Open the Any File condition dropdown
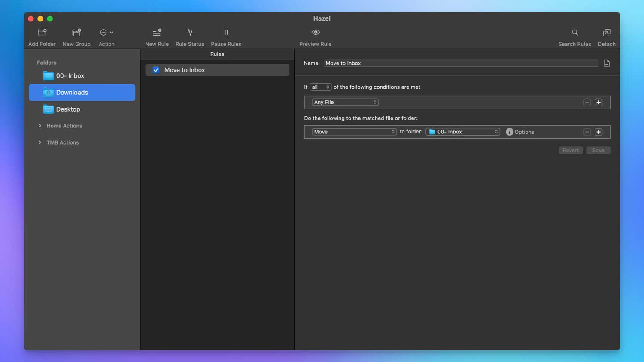Image resolution: width=644 pixels, height=362 pixels. coord(345,102)
